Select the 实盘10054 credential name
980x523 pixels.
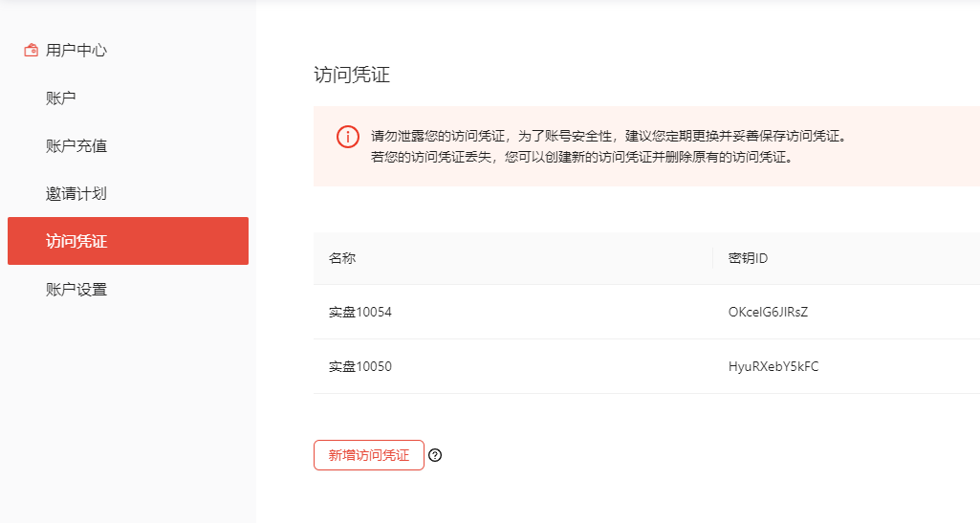tap(360, 313)
